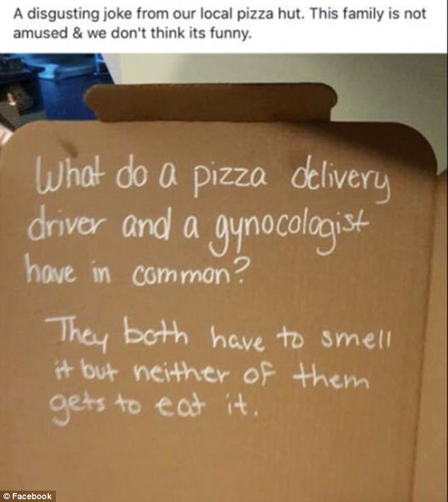
Task: Click the handwritten word 'They' on the box
Action: (77, 334)
